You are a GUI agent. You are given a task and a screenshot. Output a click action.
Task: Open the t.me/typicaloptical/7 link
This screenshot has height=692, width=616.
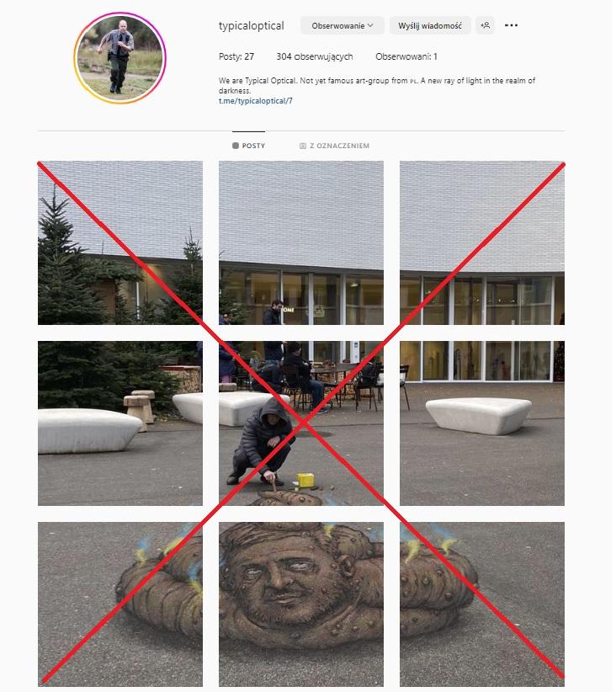coord(258,101)
